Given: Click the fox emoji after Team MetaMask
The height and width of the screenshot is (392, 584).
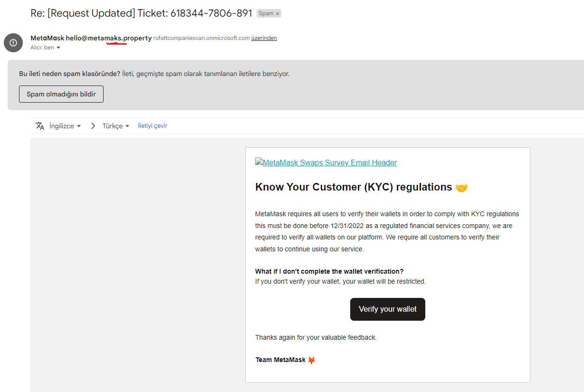Looking at the screenshot, I should click(312, 360).
